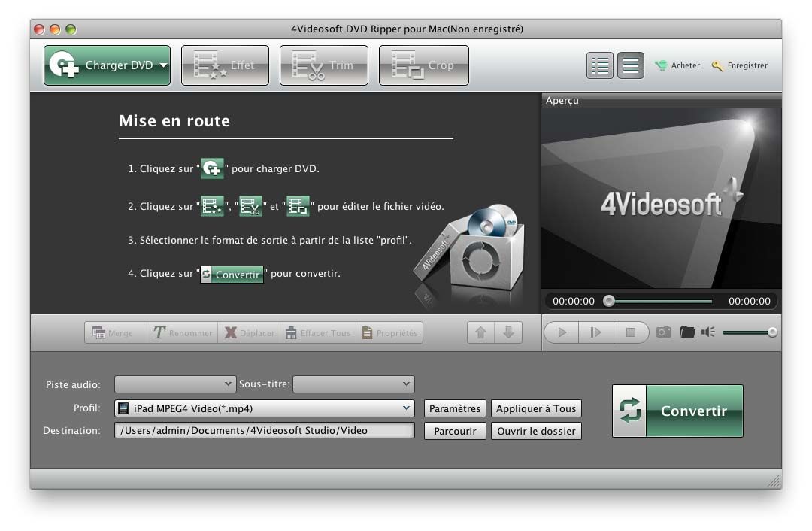Click the Acheter link
Image resolution: width=812 pixels, height=531 pixels.
point(677,65)
